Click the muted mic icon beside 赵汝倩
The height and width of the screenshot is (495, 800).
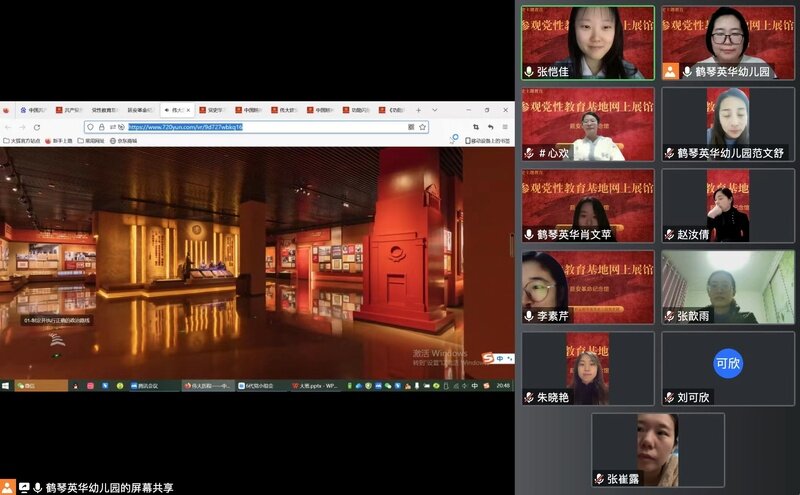click(669, 234)
